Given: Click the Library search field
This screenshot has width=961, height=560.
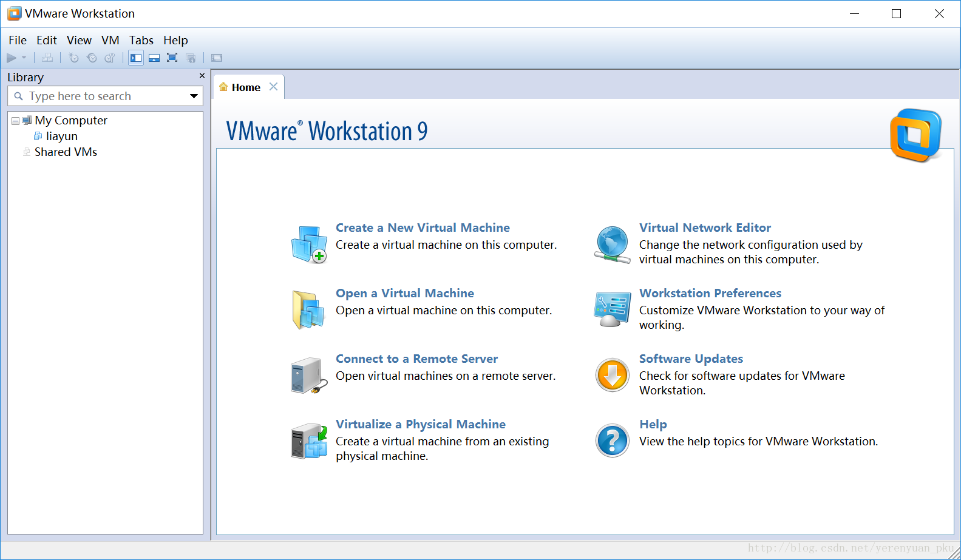Looking at the screenshot, I should click(x=106, y=96).
